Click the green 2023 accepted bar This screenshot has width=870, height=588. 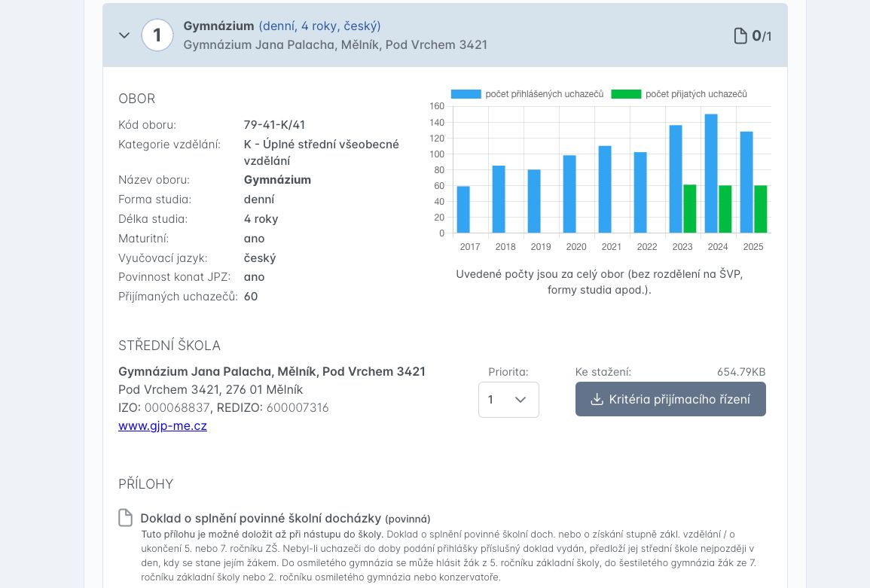(689, 209)
